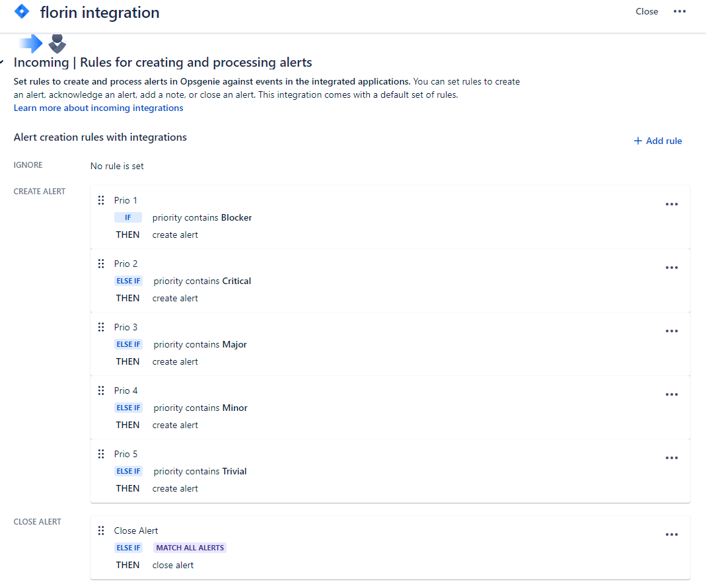Image resolution: width=722 pixels, height=588 pixels.
Task: Click the drag handle for Prio 5 rule
Action: [x=101, y=455]
